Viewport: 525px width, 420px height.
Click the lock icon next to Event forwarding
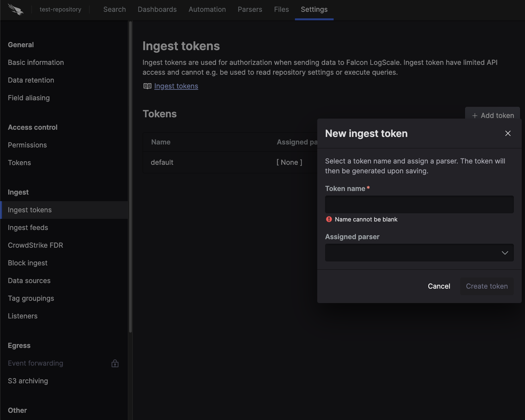click(x=115, y=363)
